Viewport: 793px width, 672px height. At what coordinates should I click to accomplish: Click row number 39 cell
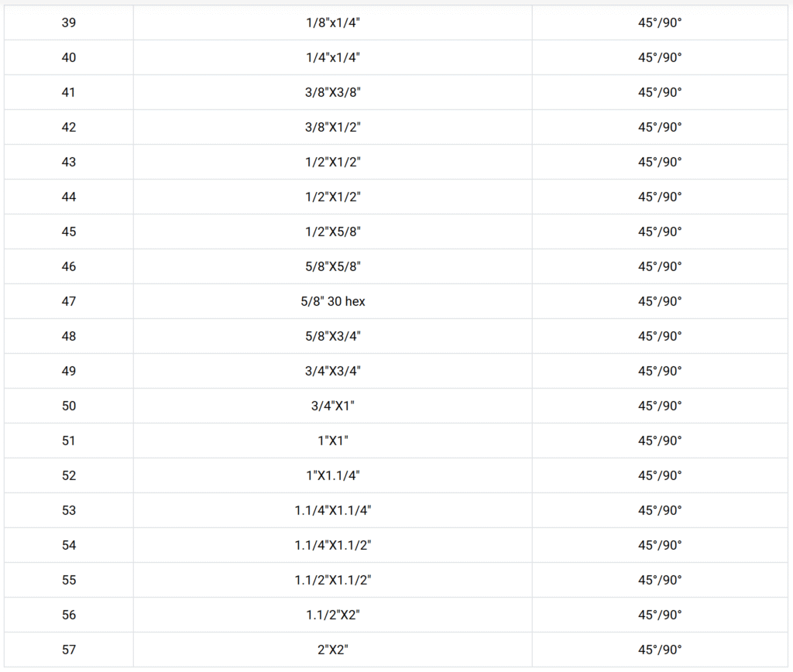69,22
